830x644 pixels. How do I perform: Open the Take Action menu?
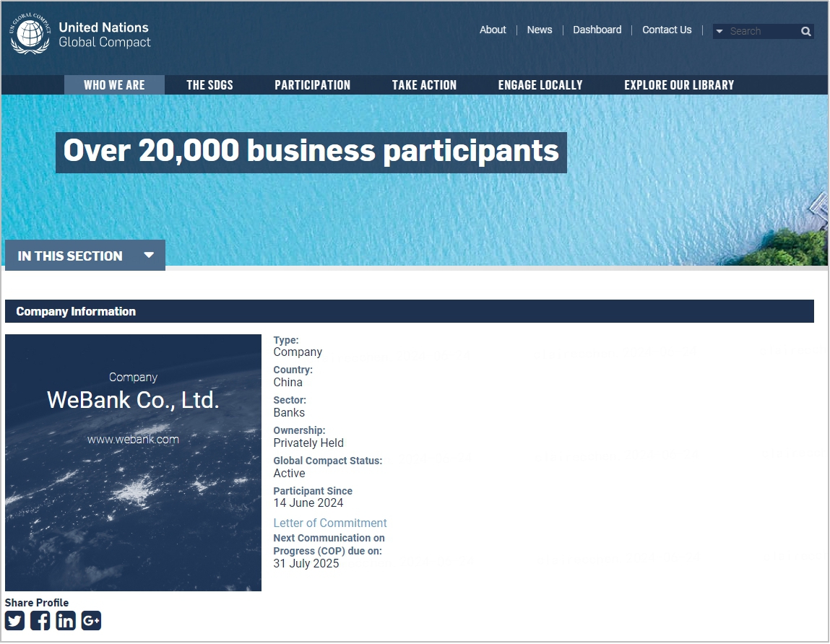coord(424,85)
